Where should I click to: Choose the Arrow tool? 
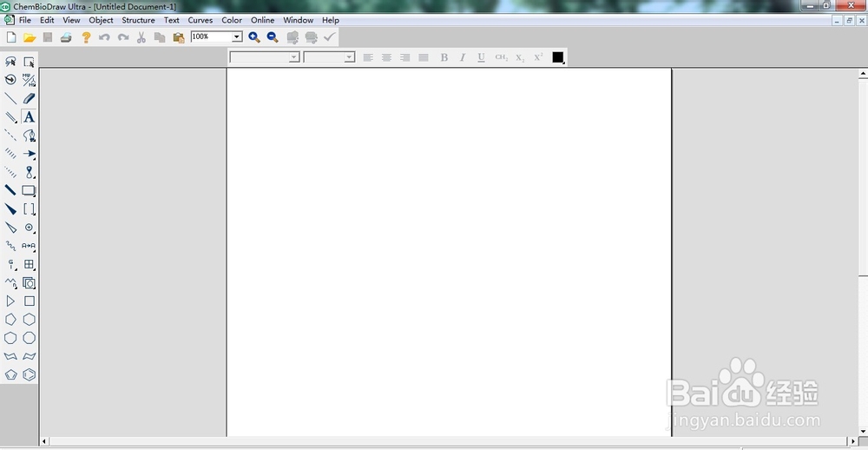click(x=29, y=154)
